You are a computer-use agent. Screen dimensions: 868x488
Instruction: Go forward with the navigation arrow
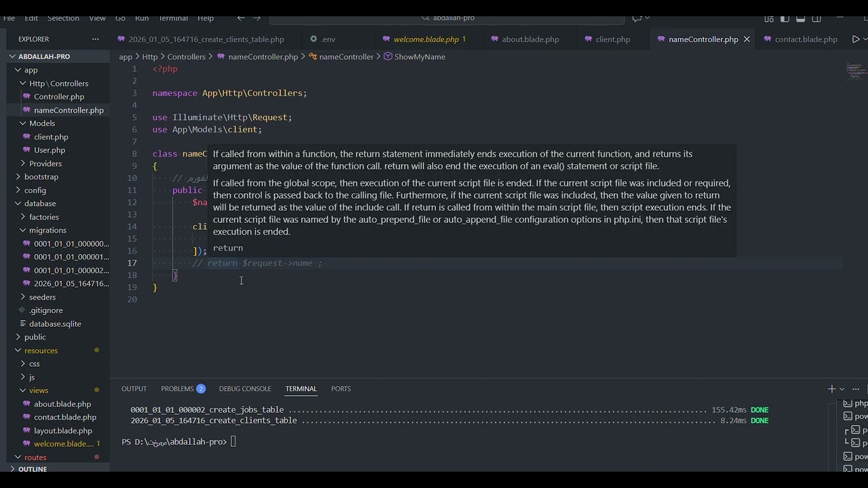tap(257, 18)
